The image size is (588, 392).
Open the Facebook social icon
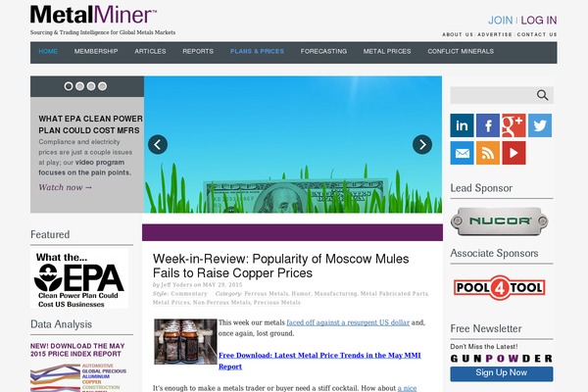[488, 125]
